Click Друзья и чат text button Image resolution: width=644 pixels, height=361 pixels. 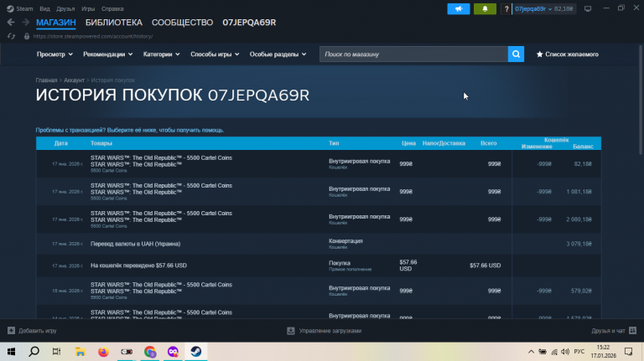tap(608, 331)
